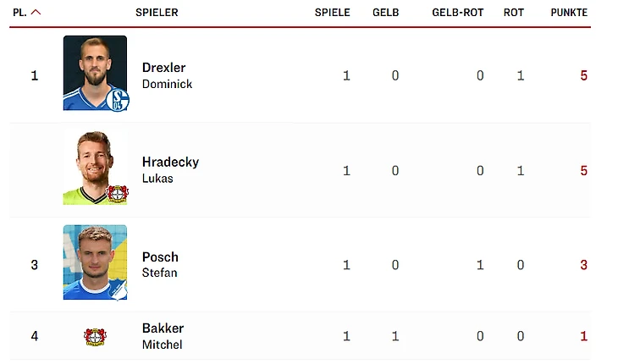Sort by SPIELER column header

coord(157,13)
